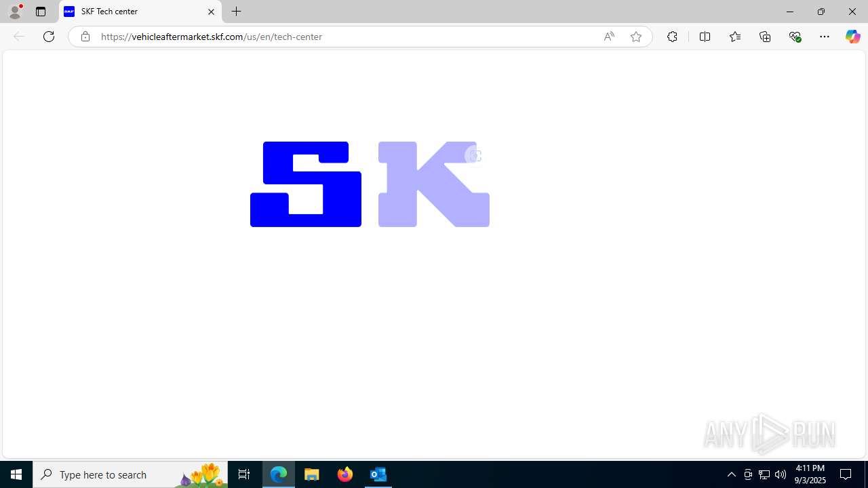Open browser Extensions menu

672,37
